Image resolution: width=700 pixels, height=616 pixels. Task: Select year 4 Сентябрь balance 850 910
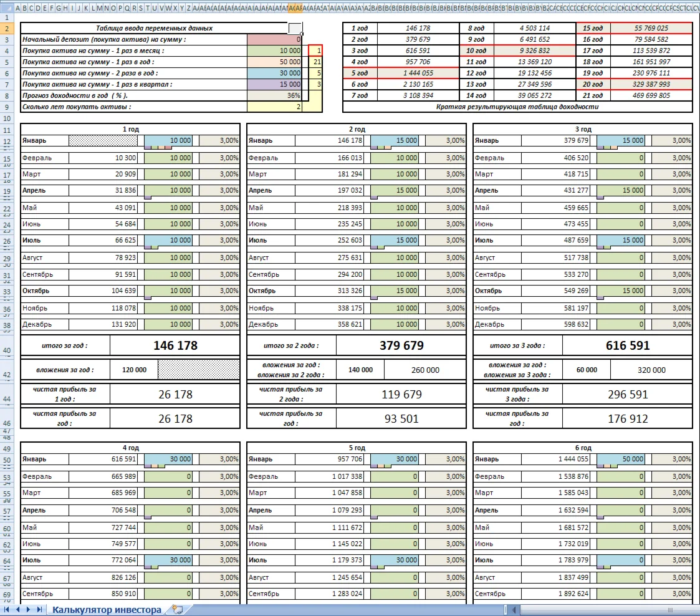tap(103, 594)
